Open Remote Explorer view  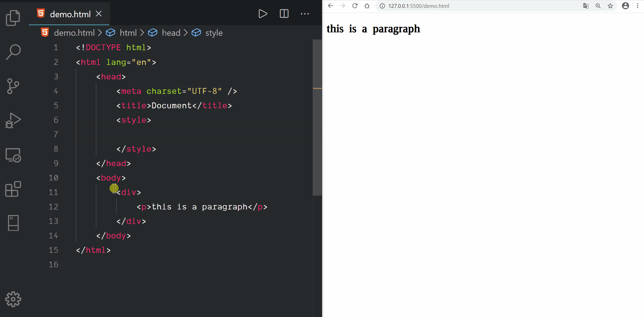[13, 155]
